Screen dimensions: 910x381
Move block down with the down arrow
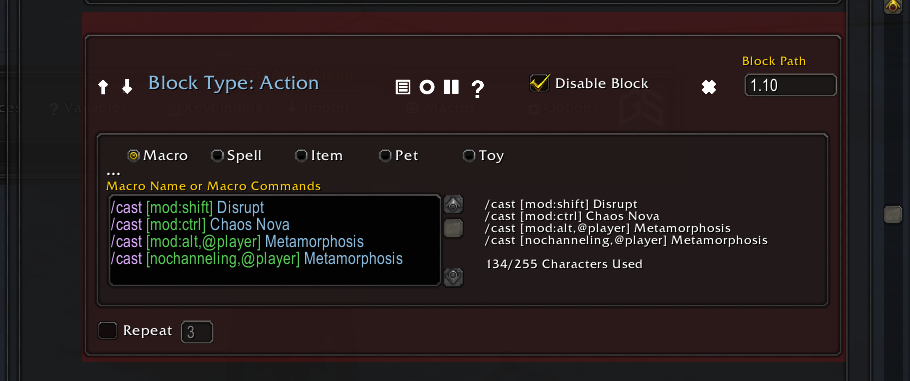click(x=127, y=87)
